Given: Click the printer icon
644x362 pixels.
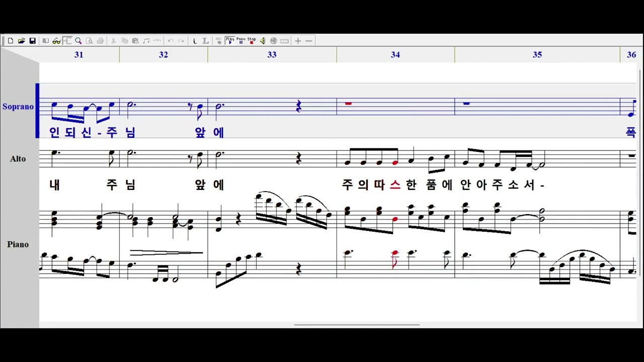Looking at the screenshot, I should 100,41.
